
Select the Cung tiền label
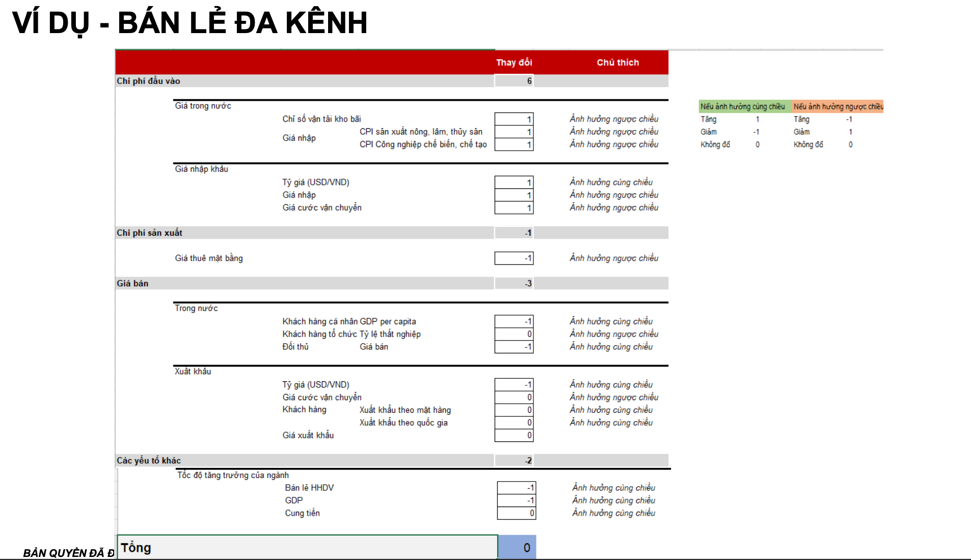click(x=302, y=513)
